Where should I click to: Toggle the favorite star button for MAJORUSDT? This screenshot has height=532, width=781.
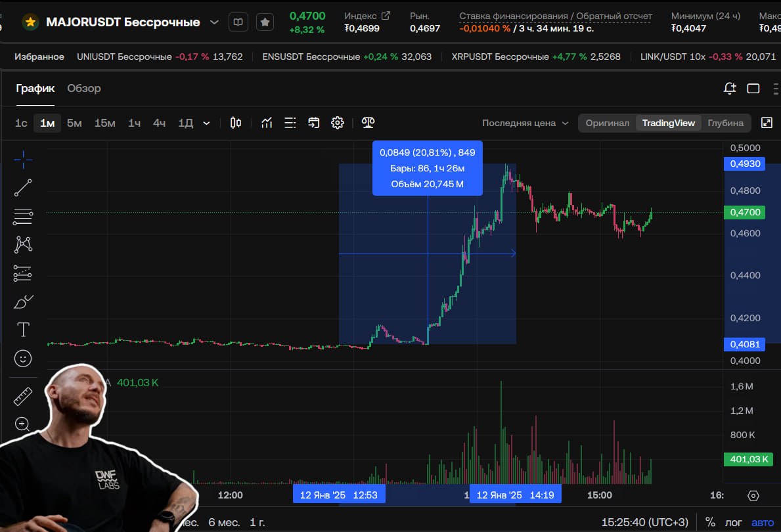pos(265,22)
